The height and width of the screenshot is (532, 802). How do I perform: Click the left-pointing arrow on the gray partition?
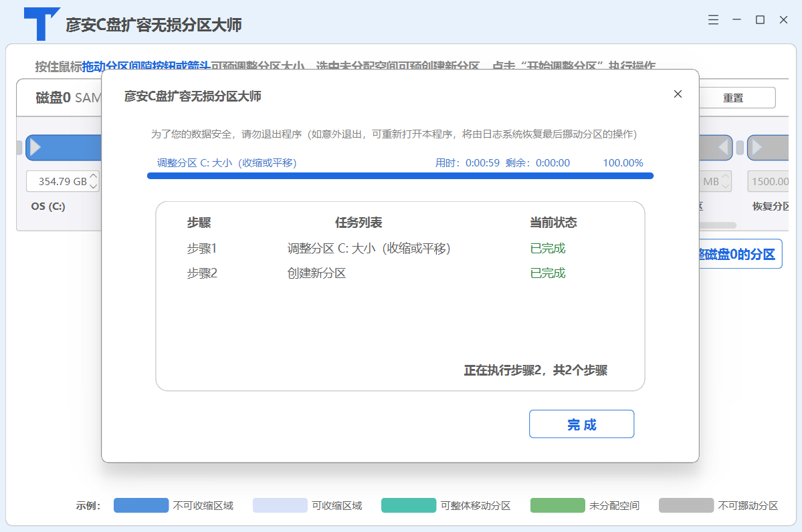[x=723, y=148]
